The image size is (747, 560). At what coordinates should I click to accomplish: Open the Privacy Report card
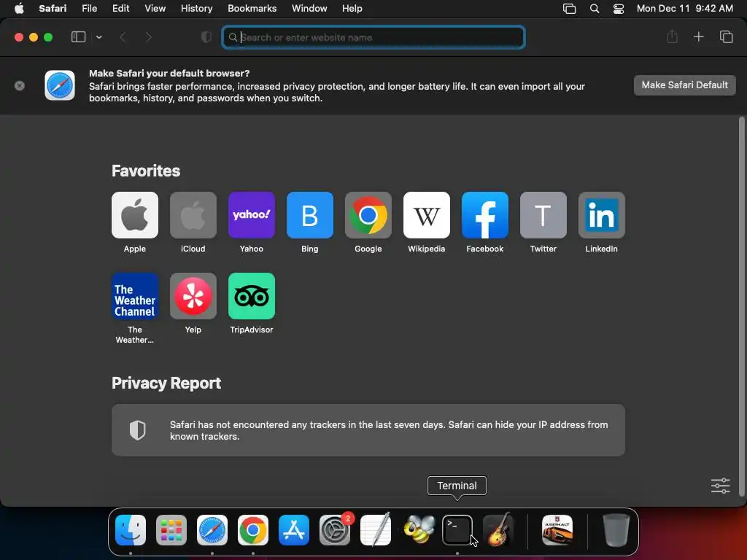pos(368,430)
